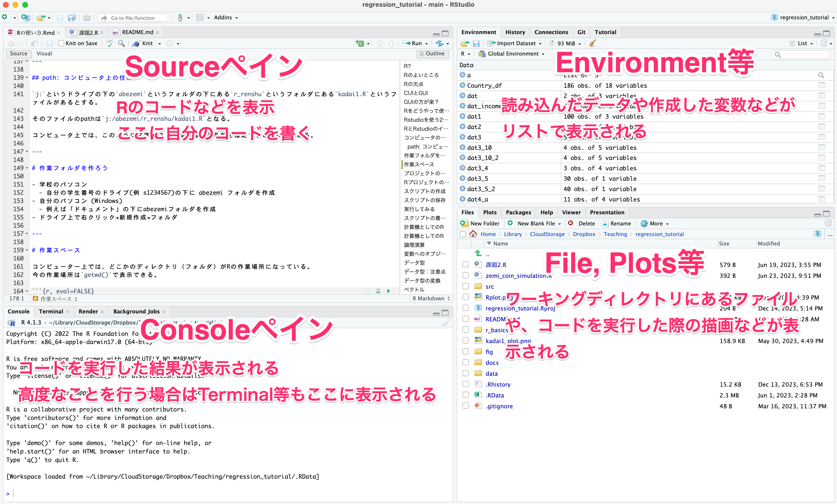The height and width of the screenshot is (504, 837).
Task: Refresh the Files pane listing
Action: 828,223
